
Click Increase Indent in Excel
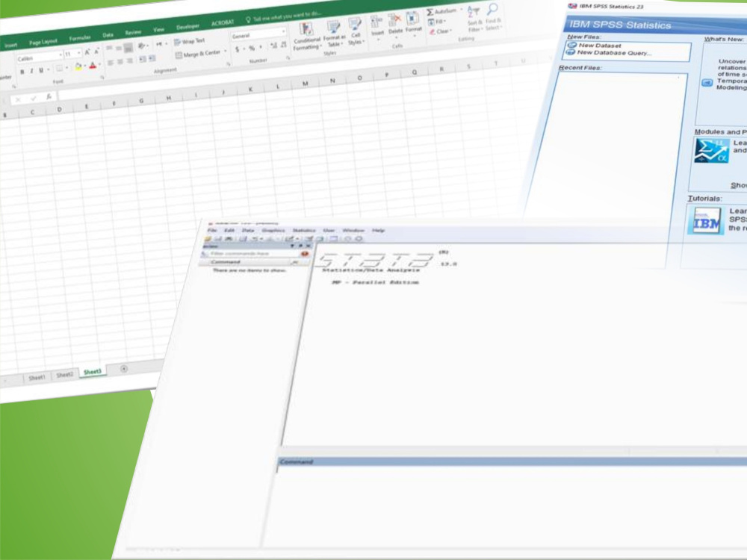point(152,58)
